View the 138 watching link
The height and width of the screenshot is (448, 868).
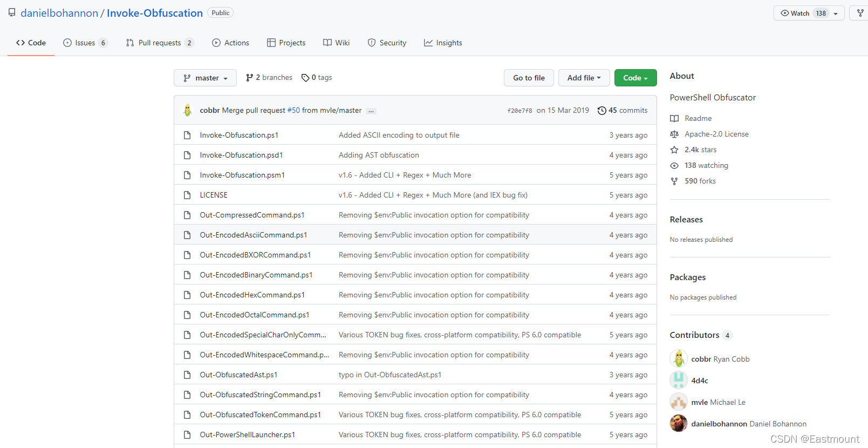pyautogui.click(x=699, y=165)
